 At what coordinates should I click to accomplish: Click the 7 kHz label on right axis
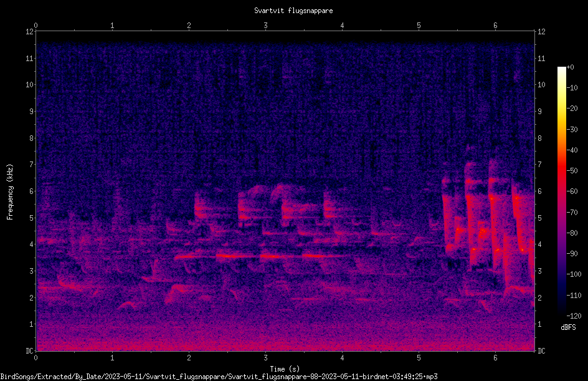(539, 165)
